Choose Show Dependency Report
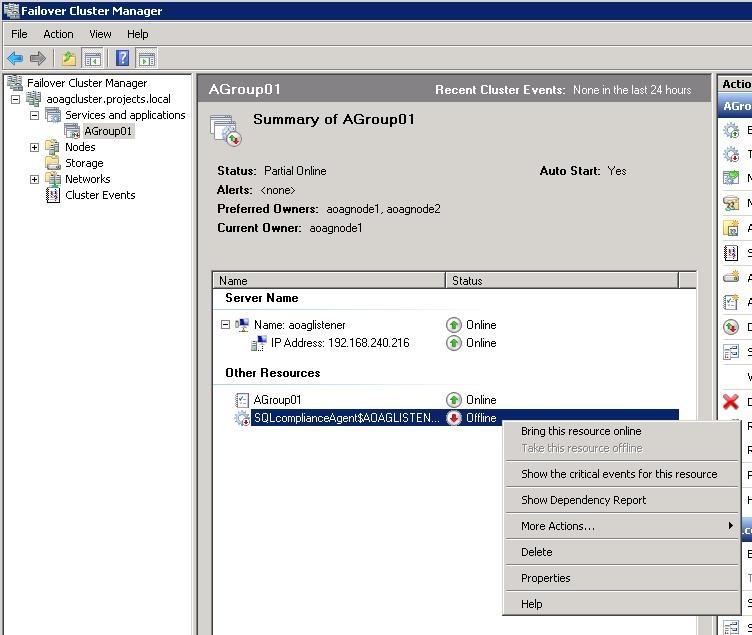The height and width of the screenshot is (635, 752). click(621, 500)
